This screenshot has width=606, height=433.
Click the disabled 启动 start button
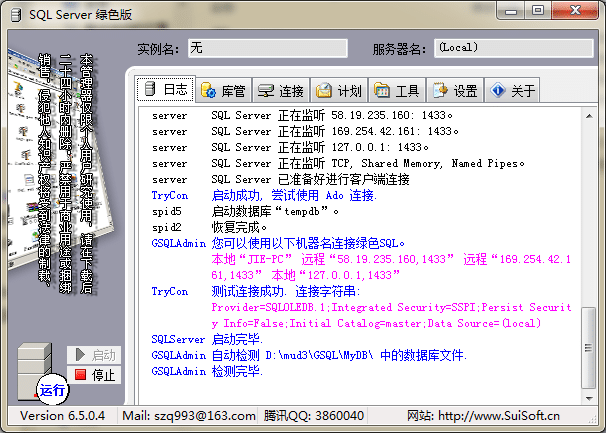tap(94, 355)
